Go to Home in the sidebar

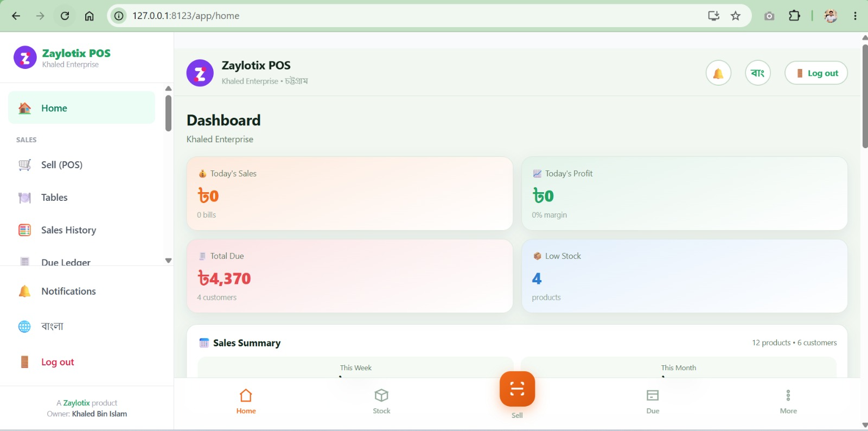tap(81, 107)
